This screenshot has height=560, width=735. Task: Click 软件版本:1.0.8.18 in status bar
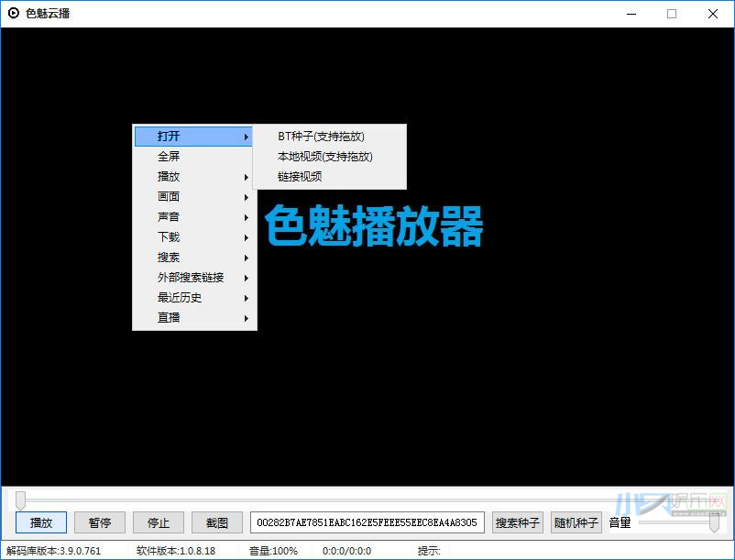(176, 551)
